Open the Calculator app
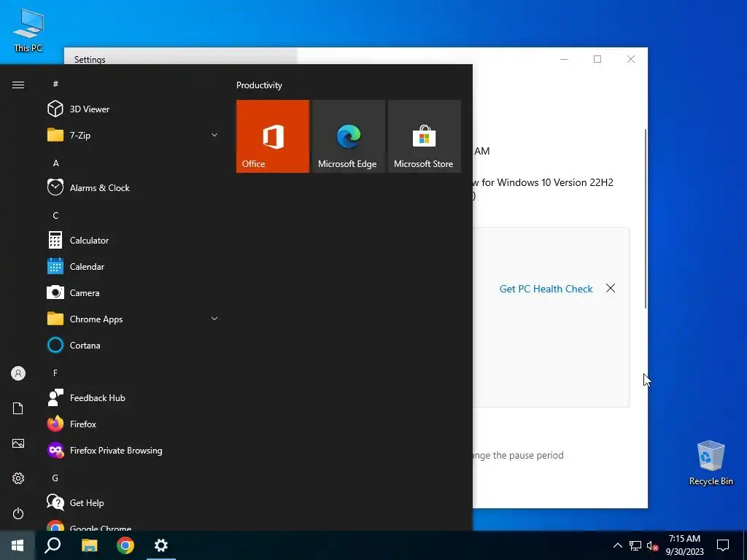747x560 pixels. pyautogui.click(x=133, y=241)
